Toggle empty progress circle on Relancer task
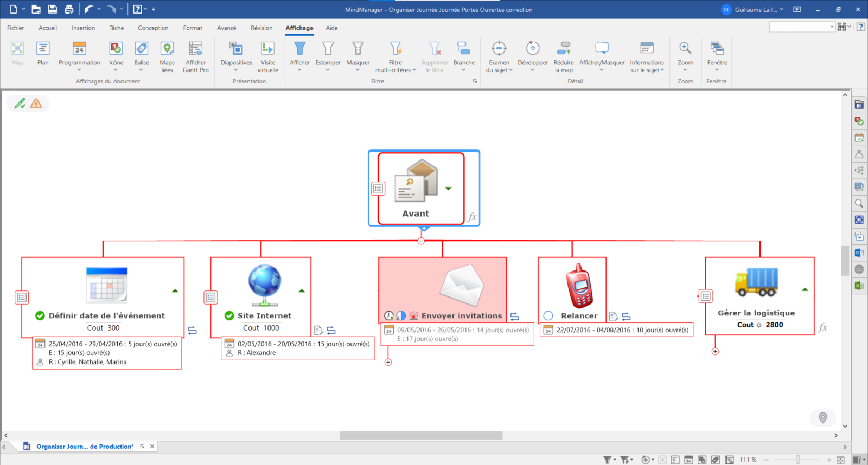Screen dimensions: 868x465 548,315
